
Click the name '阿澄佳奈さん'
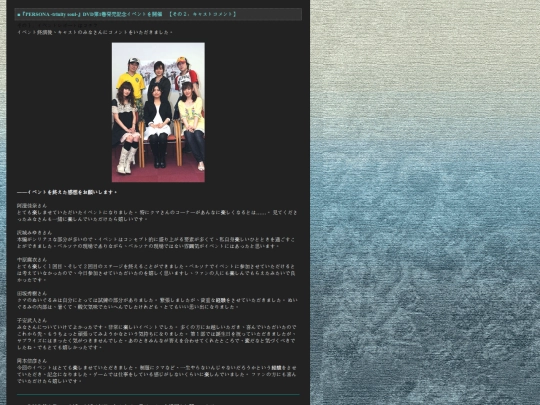click(x=32, y=206)
